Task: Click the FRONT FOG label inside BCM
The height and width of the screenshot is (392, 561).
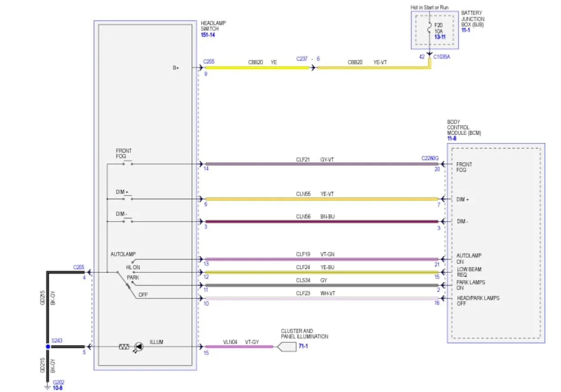Action: 464,167
